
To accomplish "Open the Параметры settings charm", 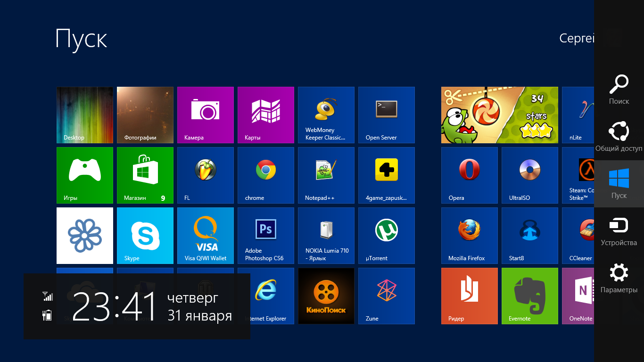I will [619, 278].
